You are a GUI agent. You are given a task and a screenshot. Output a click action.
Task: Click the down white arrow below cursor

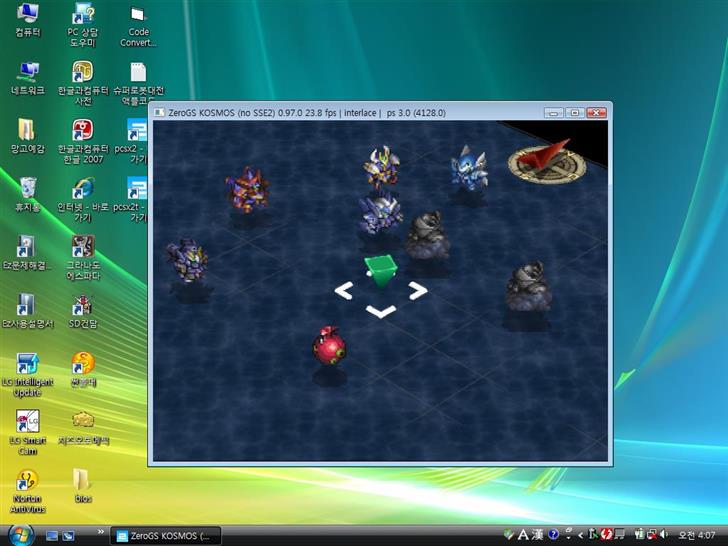click(381, 311)
